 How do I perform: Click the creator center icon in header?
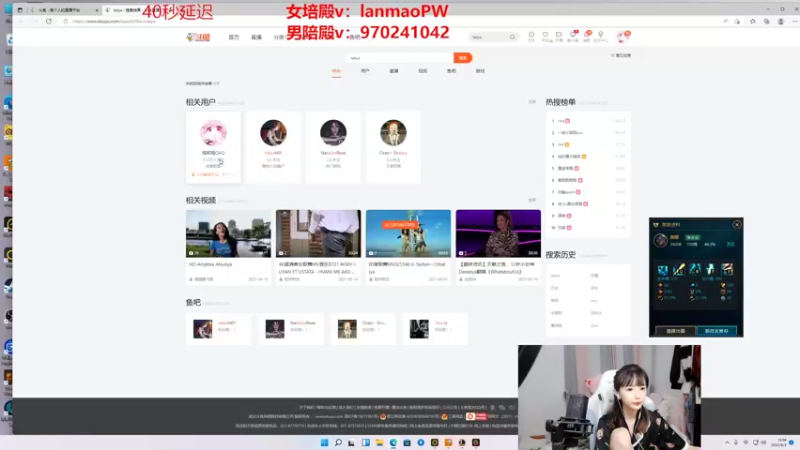point(601,36)
